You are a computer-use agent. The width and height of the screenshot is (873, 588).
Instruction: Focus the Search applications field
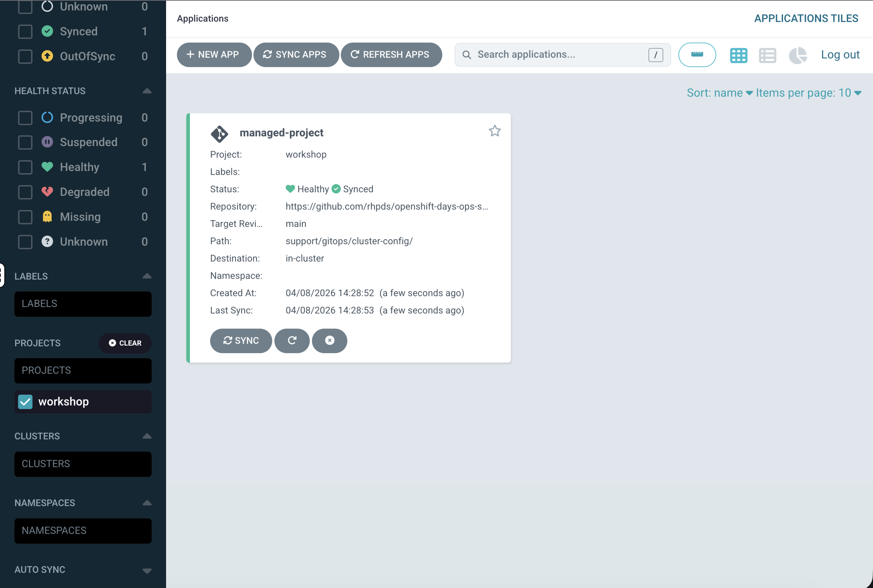click(x=562, y=55)
